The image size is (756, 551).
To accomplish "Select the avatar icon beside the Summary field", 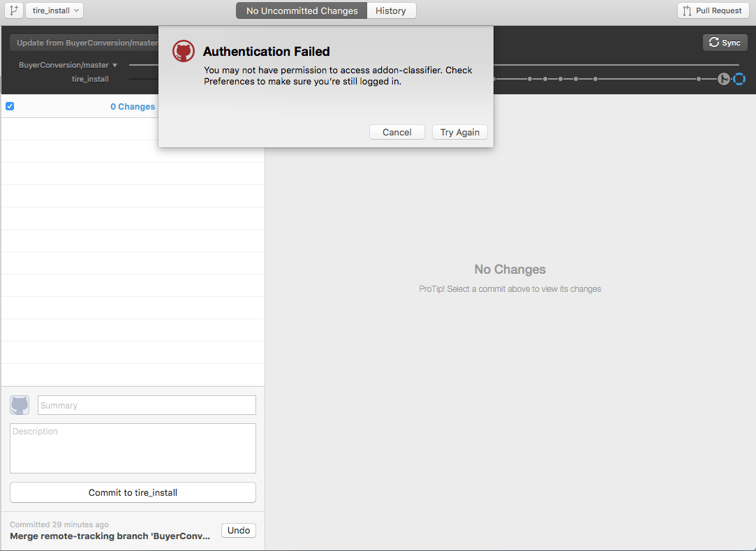I will [19, 405].
